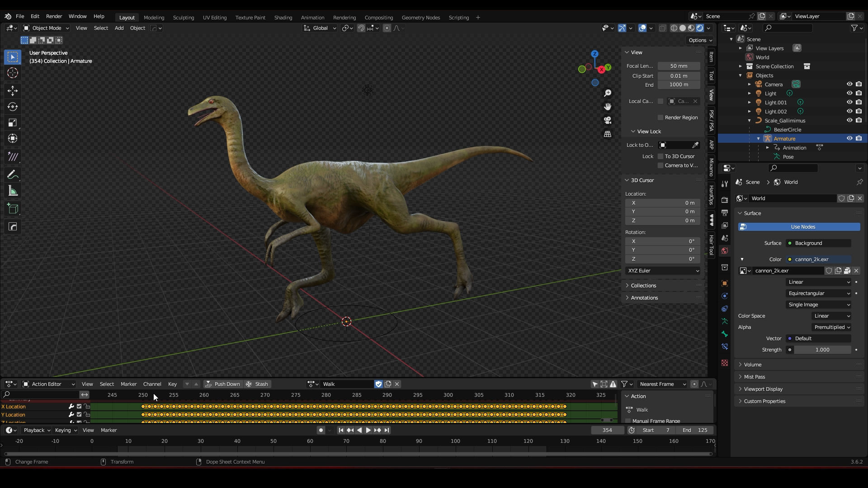The height and width of the screenshot is (488, 868).
Task: Switch to rendered viewport shading
Action: [700, 28]
